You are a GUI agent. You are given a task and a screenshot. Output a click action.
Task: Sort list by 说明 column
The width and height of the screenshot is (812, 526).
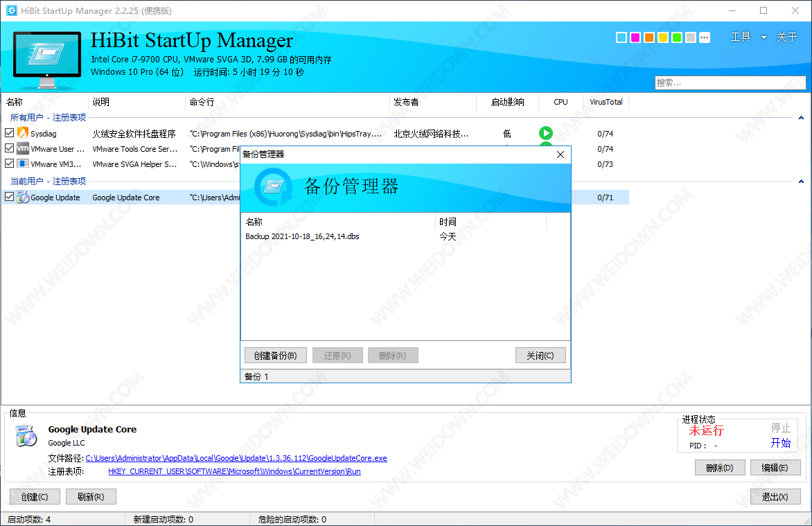[x=136, y=102]
